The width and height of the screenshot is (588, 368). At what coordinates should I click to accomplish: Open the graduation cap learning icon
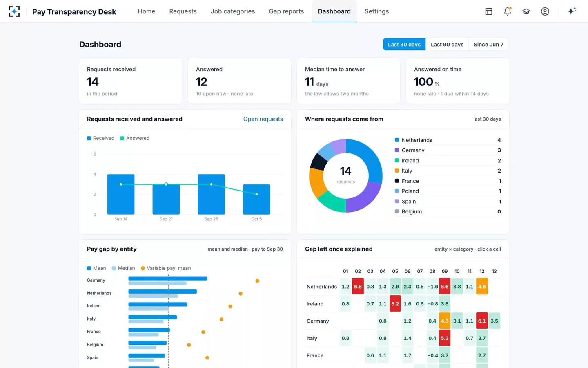(526, 11)
